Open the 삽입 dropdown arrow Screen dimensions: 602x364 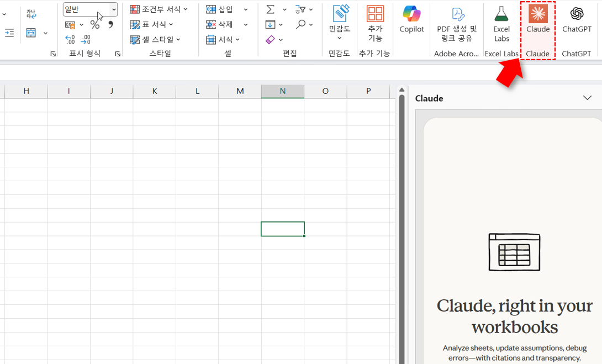(x=245, y=9)
